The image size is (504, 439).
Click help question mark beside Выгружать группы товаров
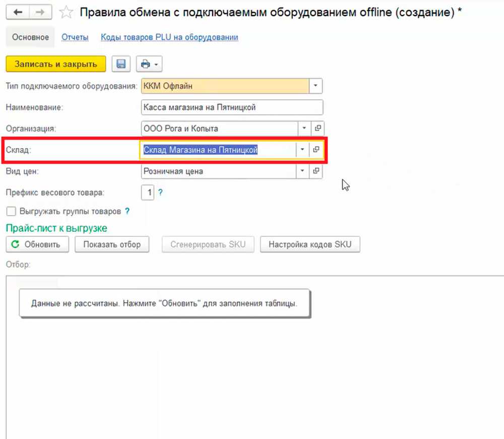tap(128, 211)
